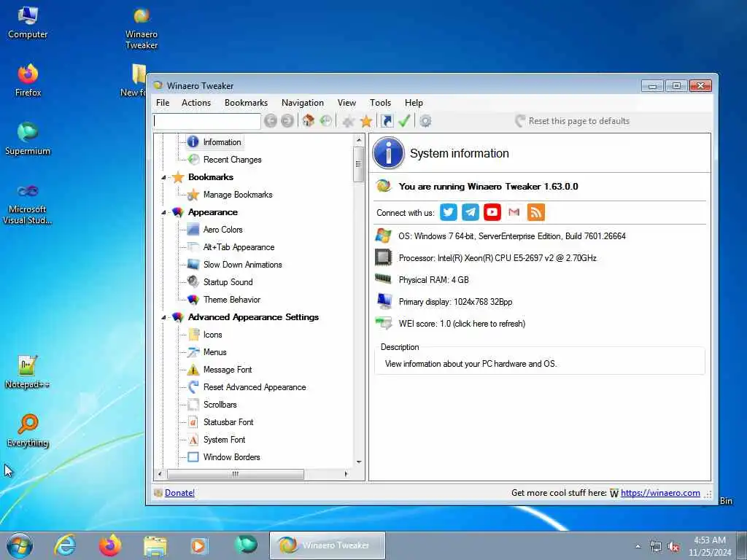The height and width of the screenshot is (560, 747).
Task: Select Recent Changes tree item
Action: [x=232, y=160]
